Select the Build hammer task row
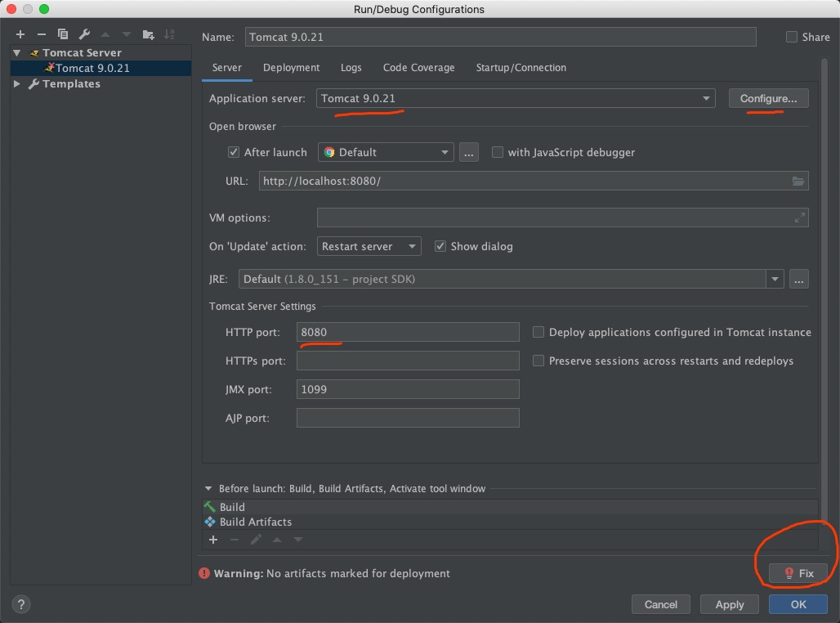 point(510,507)
